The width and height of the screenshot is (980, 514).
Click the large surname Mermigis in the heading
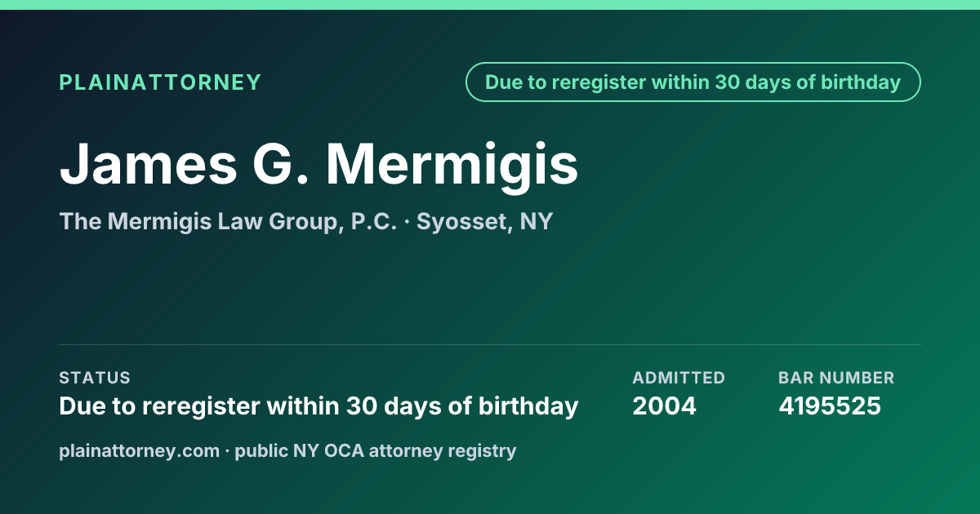pos(452,163)
